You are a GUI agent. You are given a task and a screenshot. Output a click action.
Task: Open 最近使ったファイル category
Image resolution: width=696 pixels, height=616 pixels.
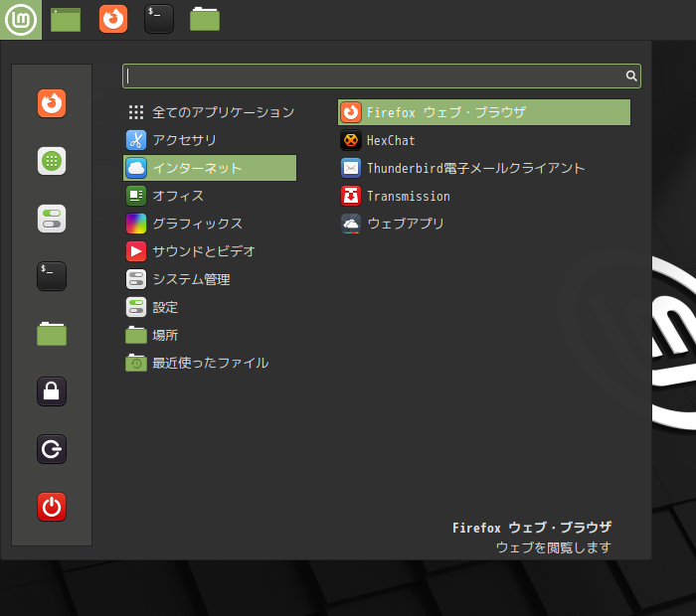tap(210, 364)
